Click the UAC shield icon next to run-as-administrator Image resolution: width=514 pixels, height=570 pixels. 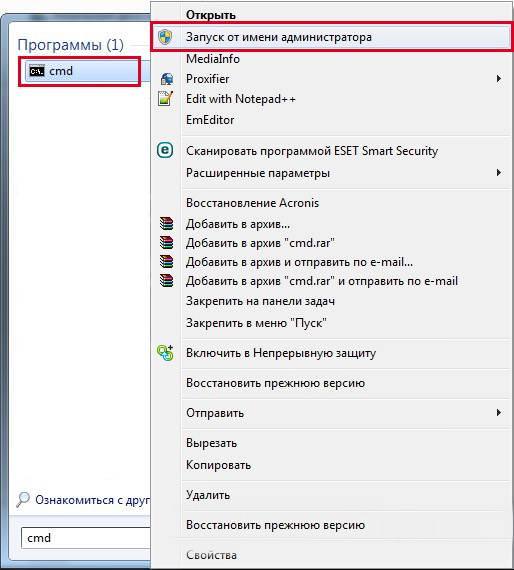pyautogui.click(x=165, y=37)
